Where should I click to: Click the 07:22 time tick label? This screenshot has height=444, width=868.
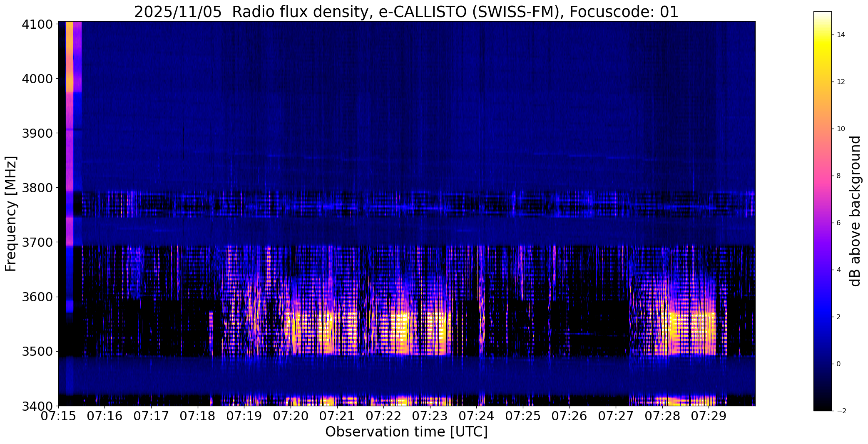pyautogui.click(x=384, y=416)
